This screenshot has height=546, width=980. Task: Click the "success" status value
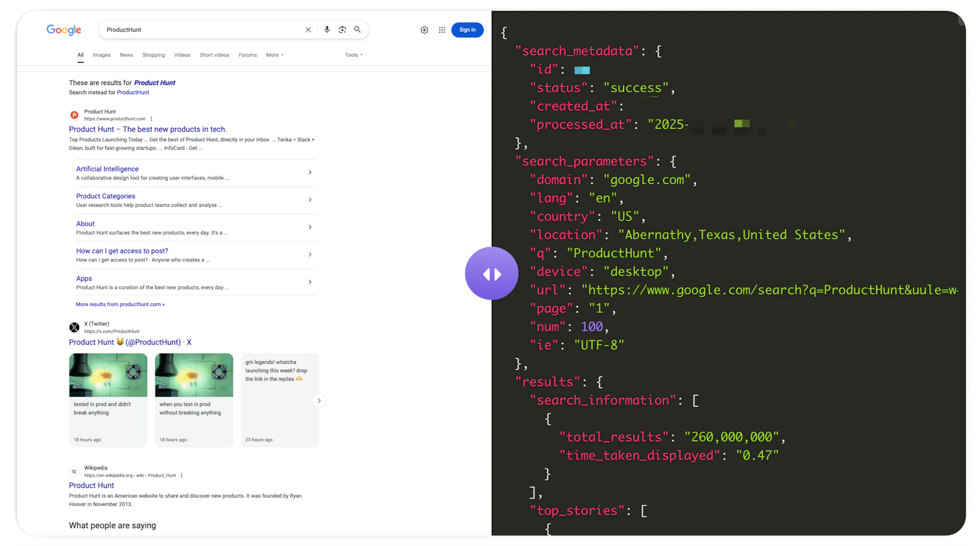point(636,88)
